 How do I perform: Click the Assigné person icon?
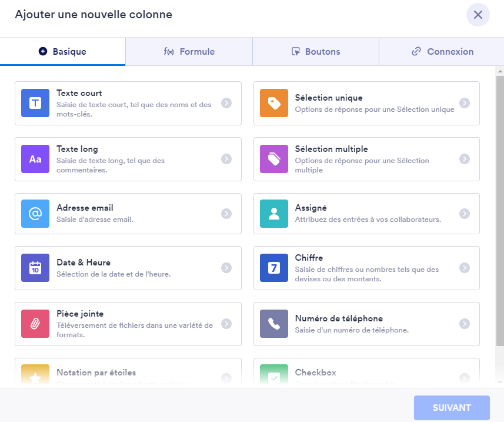click(274, 214)
